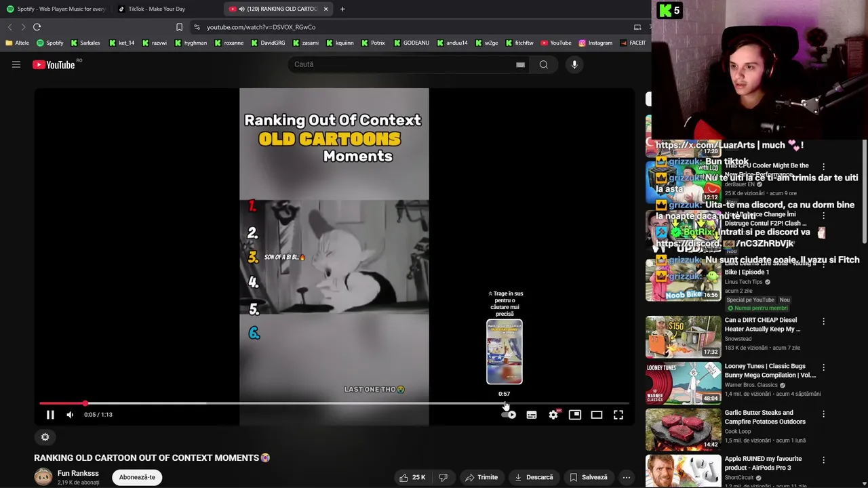Mute the video with the speaker icon
Image resolution: width=868 pixels, height=488 pixels.
pyautogui.click(x=70, y=415)
